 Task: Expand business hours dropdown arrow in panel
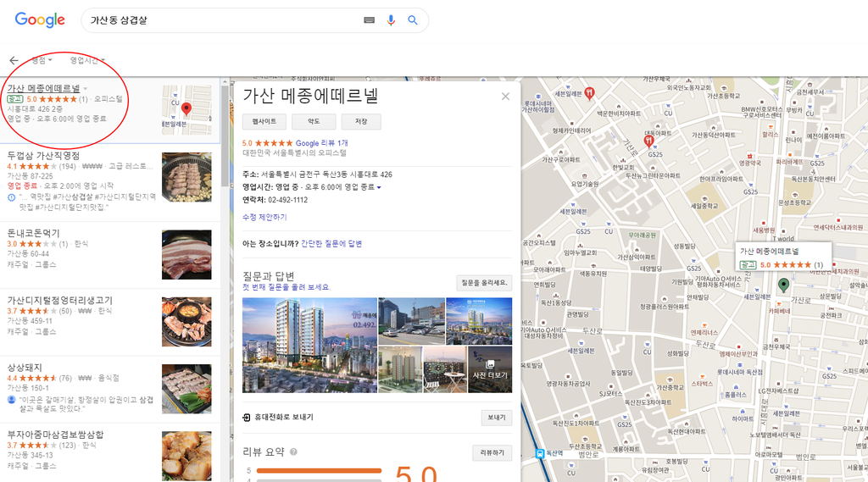tap(379, 187)
